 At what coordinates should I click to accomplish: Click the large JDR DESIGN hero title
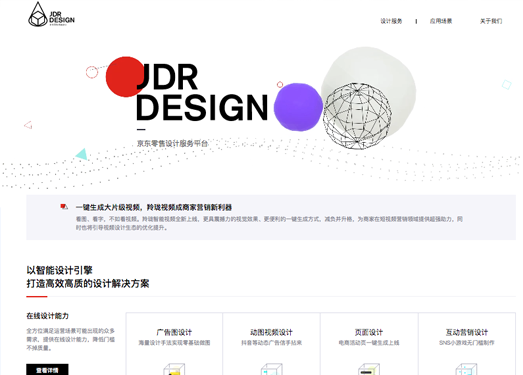tap(202, 92)
